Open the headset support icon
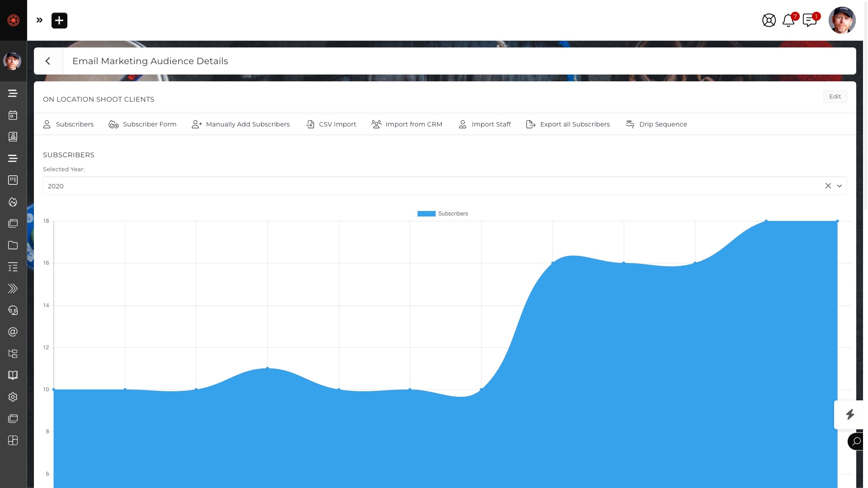This screenshot has width=868, height=488. pos(13,310)
